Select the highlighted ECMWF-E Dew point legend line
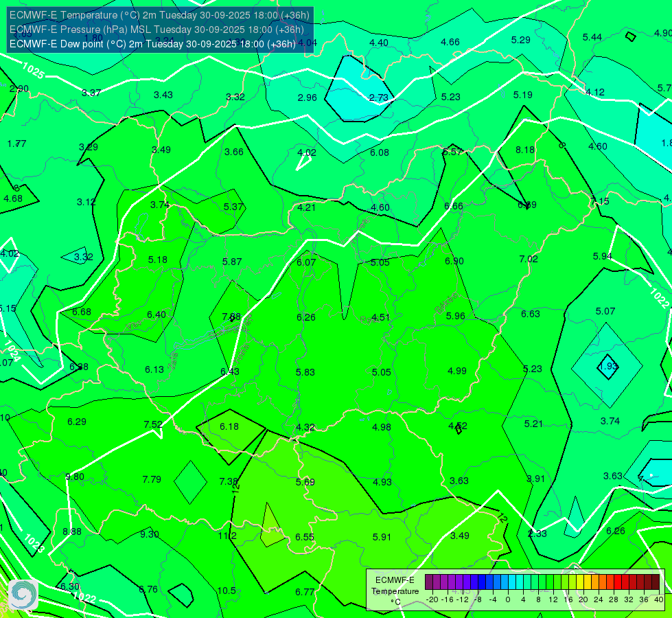 click(x=152, y=44)
